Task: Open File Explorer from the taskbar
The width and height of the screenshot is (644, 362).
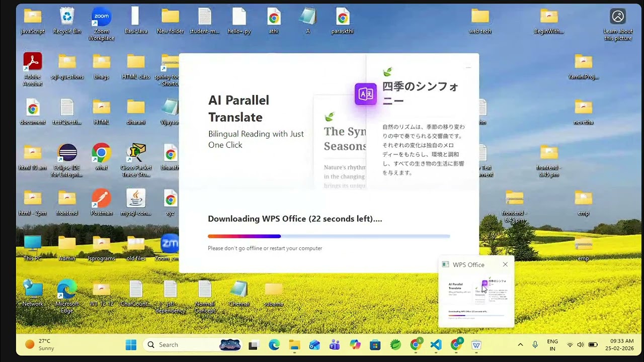Action: pos(294,345)
